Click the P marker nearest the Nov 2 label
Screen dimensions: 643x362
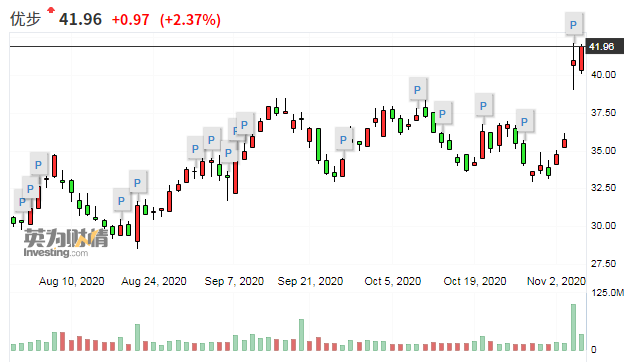(x=524, y=122)
